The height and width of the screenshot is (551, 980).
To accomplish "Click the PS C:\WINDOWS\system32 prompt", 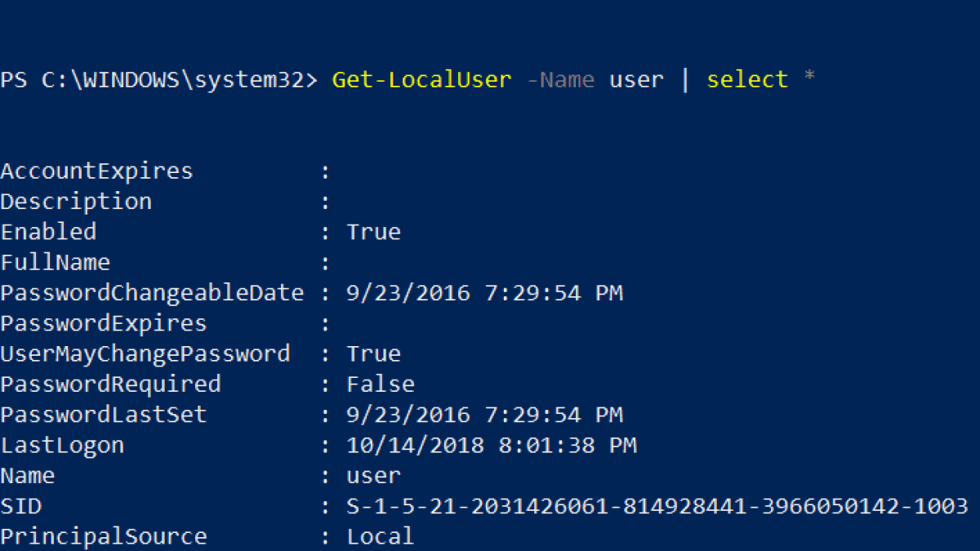I will tap(158, 80).
